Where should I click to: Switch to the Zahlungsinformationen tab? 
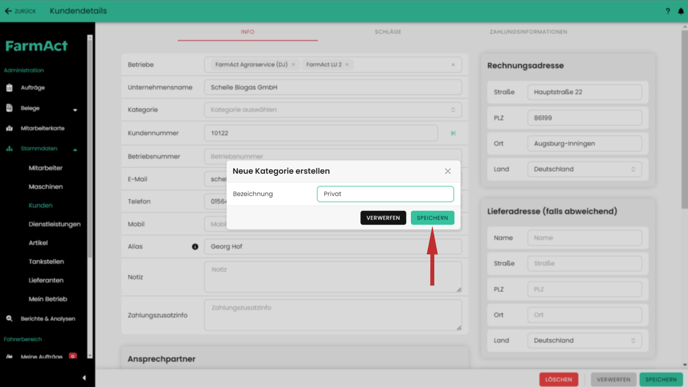point(528,32)
